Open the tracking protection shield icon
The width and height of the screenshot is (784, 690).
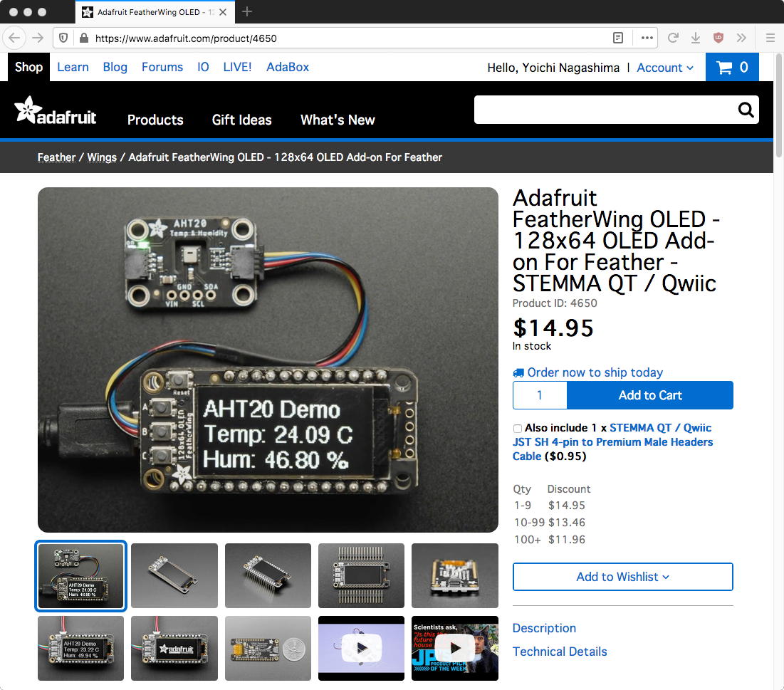[63, 38]
